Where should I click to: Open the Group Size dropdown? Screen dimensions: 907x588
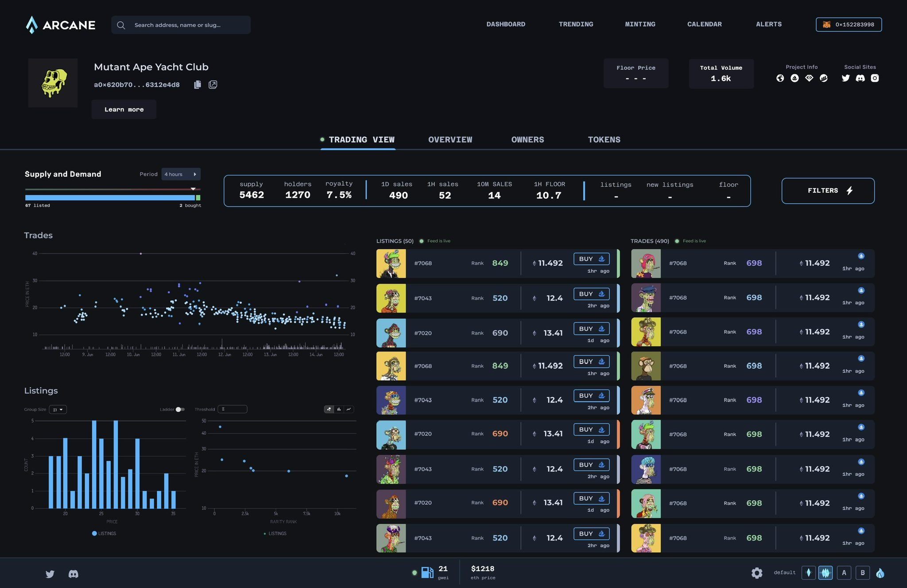coord(58,410)
